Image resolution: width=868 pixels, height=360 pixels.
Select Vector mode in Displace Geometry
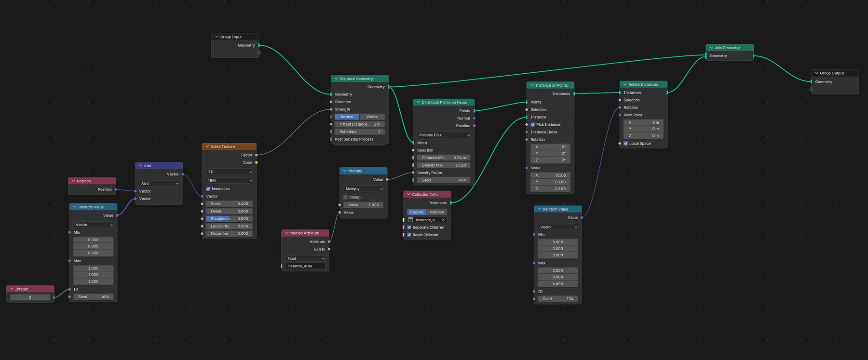[372, 117]
